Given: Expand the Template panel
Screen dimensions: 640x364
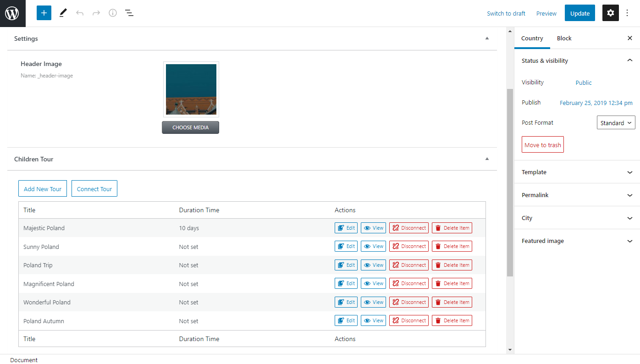Looking at the screenshot, I should (577, 172).
